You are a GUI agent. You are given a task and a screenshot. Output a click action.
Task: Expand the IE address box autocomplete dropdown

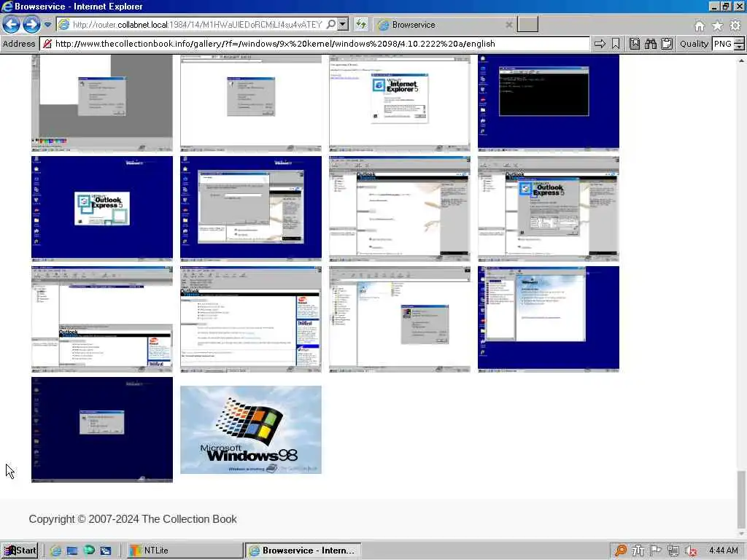(343, 24)
